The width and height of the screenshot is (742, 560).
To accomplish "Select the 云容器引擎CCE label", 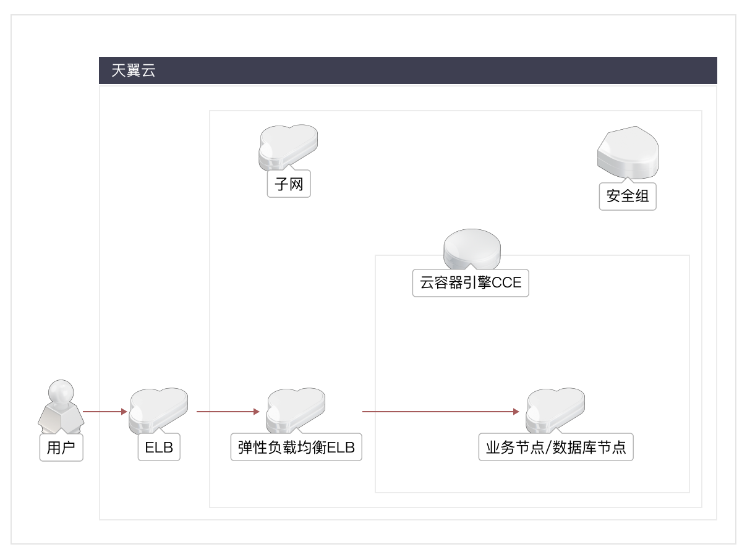I will point(471,283).
